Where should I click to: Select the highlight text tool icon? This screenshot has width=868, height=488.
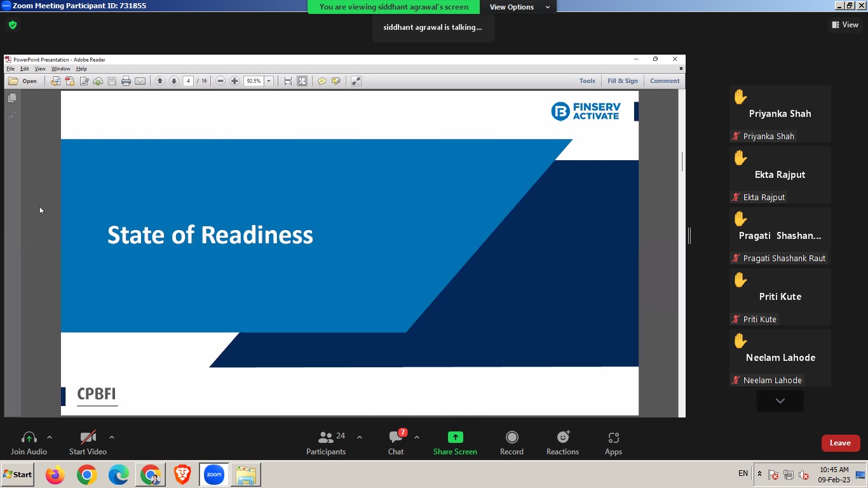[336, 81]
